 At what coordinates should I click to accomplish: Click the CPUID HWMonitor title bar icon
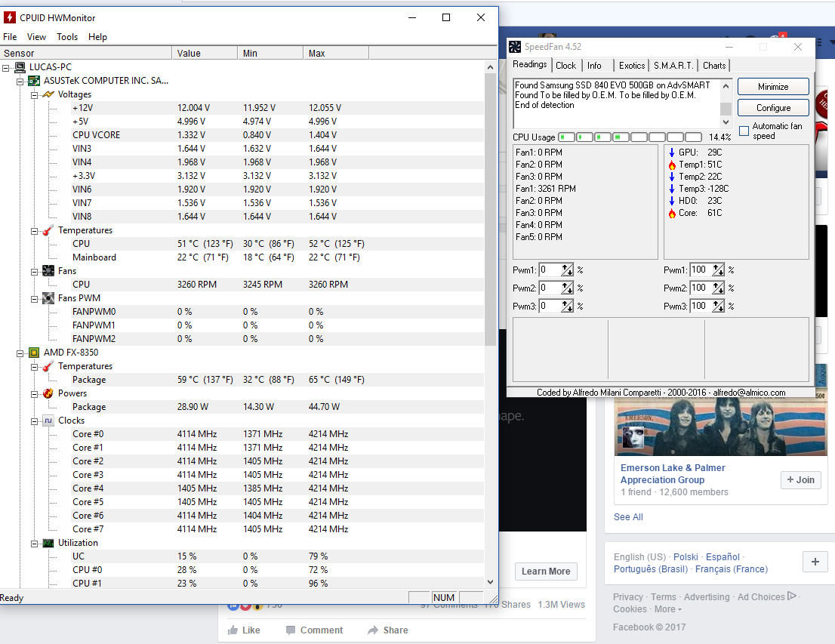[x=9, y=17]
